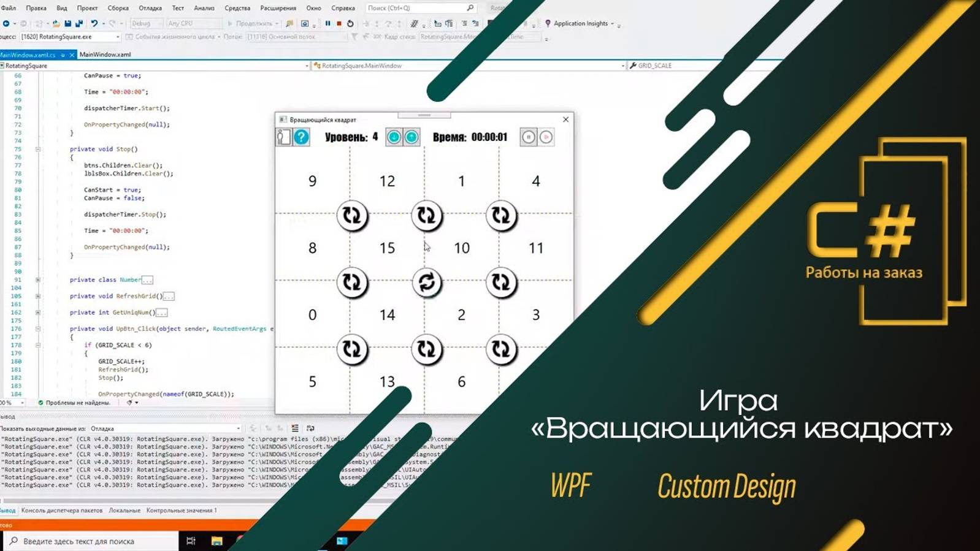Start the game with the play button
This screenshot has height=551, width=980.
point(546,137)
